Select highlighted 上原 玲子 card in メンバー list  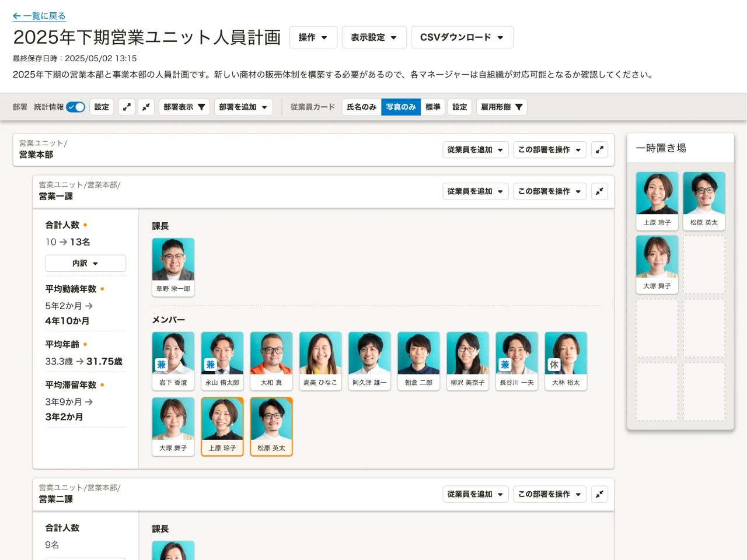pyautogui.click(x=222, y=426)
